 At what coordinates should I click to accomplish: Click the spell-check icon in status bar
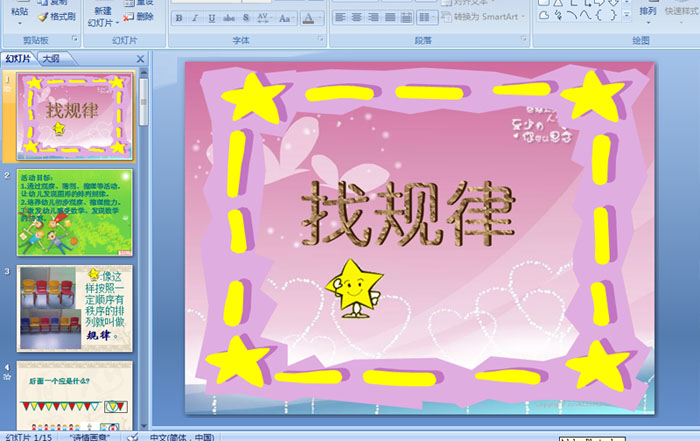click(x=133, y=437)
